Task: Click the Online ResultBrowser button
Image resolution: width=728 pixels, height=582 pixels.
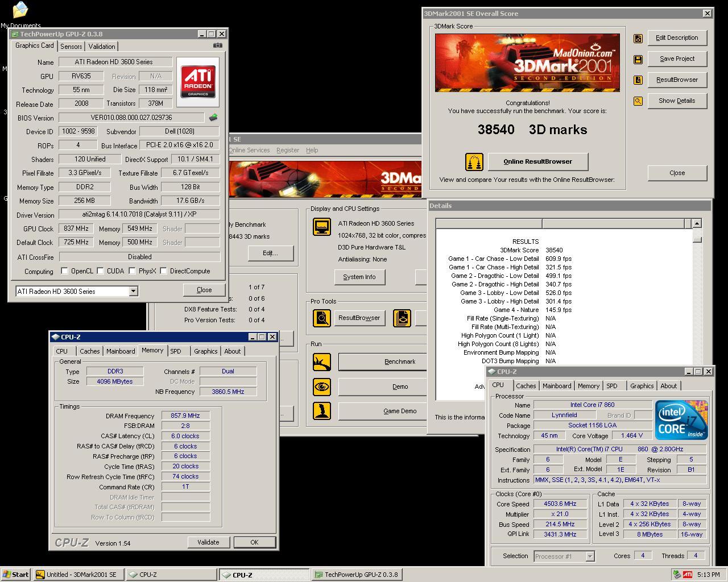Action: tap(538, 161)
